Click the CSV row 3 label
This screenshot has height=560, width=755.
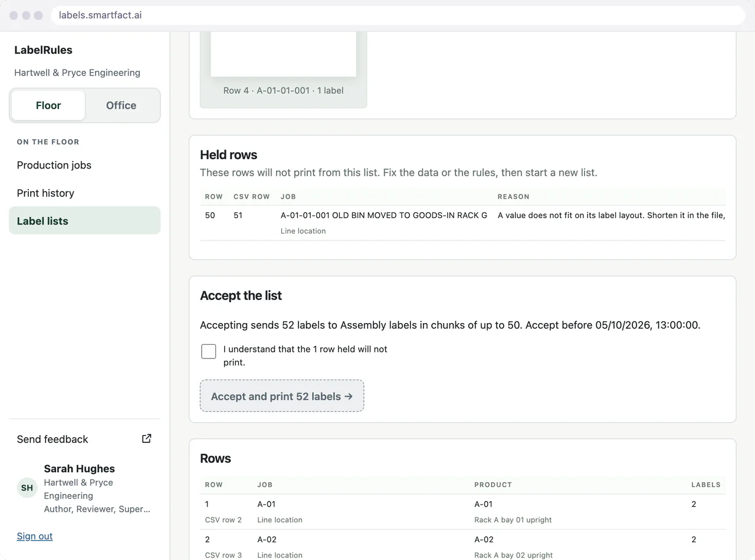coord(224,555)
